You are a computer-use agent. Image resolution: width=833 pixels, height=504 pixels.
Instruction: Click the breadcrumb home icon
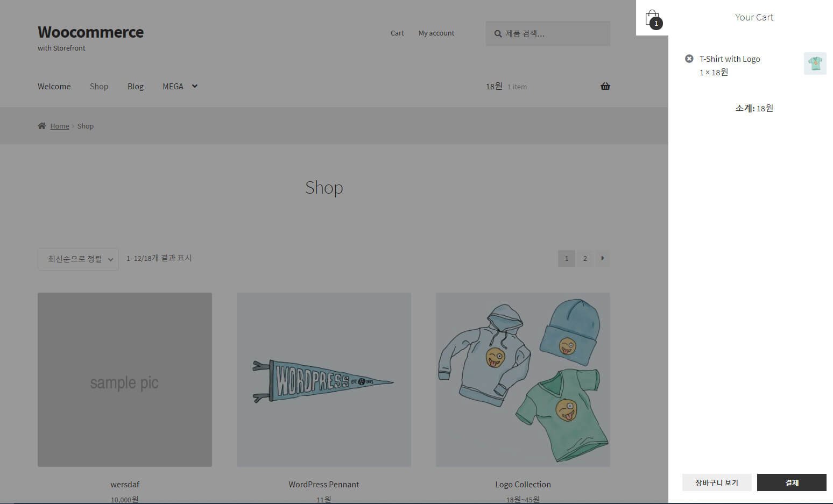[x=41, y=126]
